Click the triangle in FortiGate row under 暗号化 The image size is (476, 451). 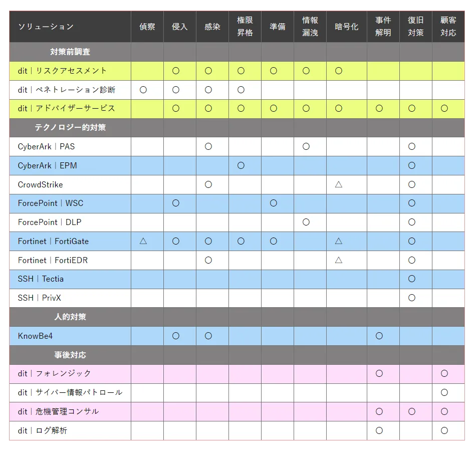click(x=339, y=241)
